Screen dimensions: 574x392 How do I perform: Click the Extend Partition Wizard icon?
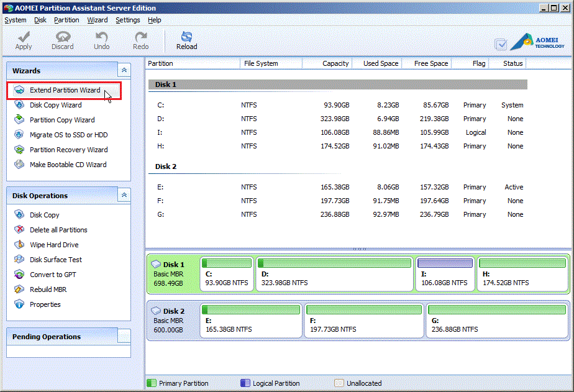(19, 90)
